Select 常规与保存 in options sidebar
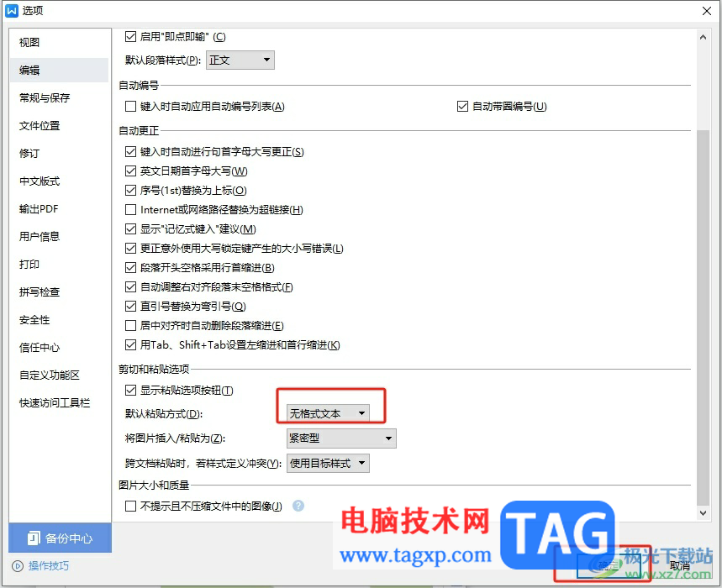Screen dimensions: 722x588 pos(60,97)
